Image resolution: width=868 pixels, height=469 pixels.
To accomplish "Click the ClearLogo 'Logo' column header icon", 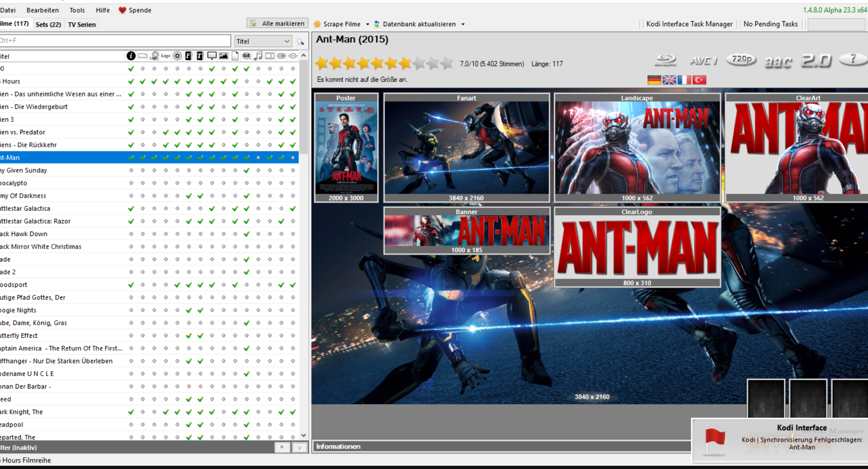I will tap(166, 56).
